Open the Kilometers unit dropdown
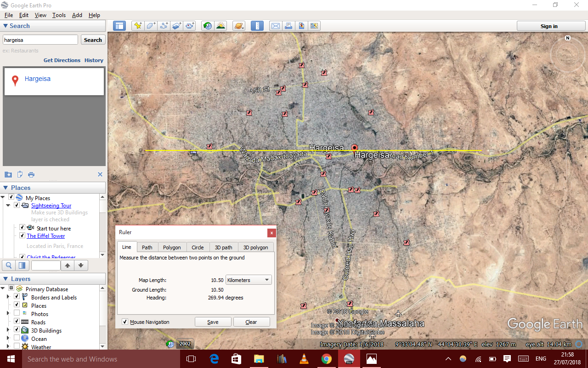The image size is (588, 368). click(249, 280)
